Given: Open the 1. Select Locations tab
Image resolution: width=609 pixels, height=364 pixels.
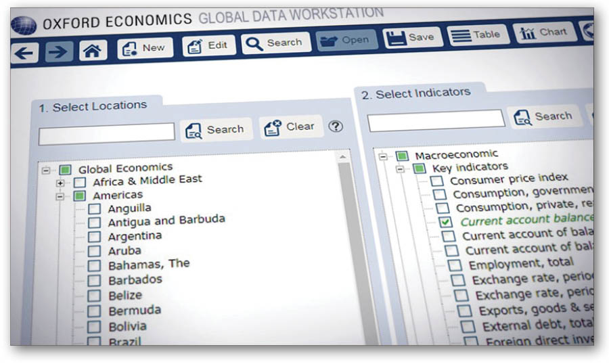Looking at the screenshot, I should [93, 106].
